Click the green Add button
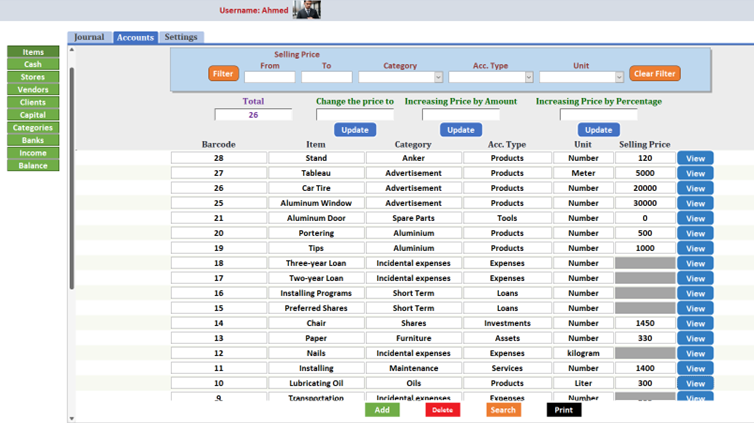The image size is (754, 423). point(382,410)
